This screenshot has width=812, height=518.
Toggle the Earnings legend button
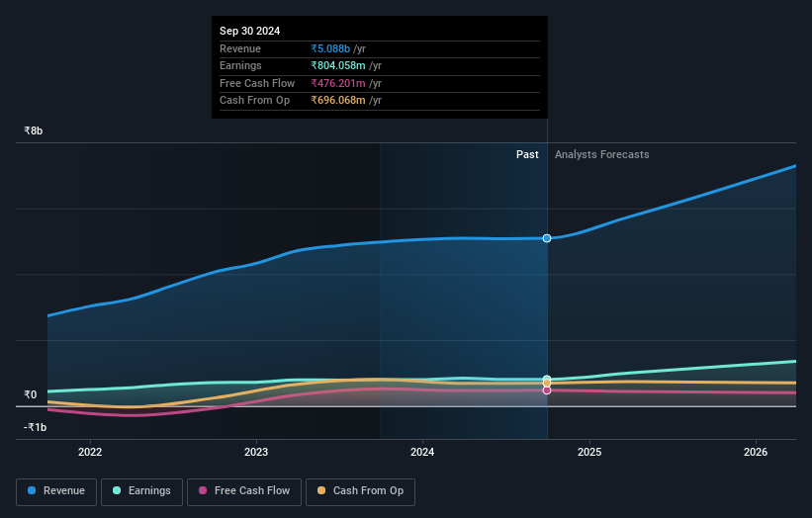pyautogui.click(x=141, y=491)
